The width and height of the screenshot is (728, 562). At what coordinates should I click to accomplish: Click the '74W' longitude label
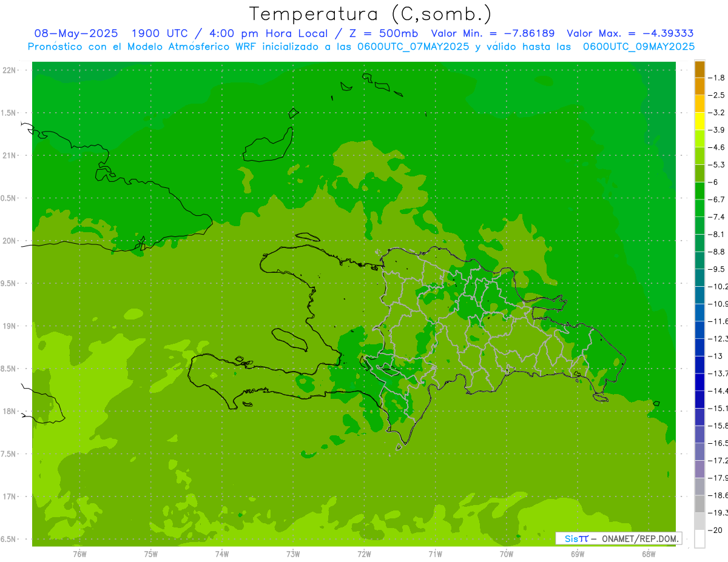pos(222,554)
